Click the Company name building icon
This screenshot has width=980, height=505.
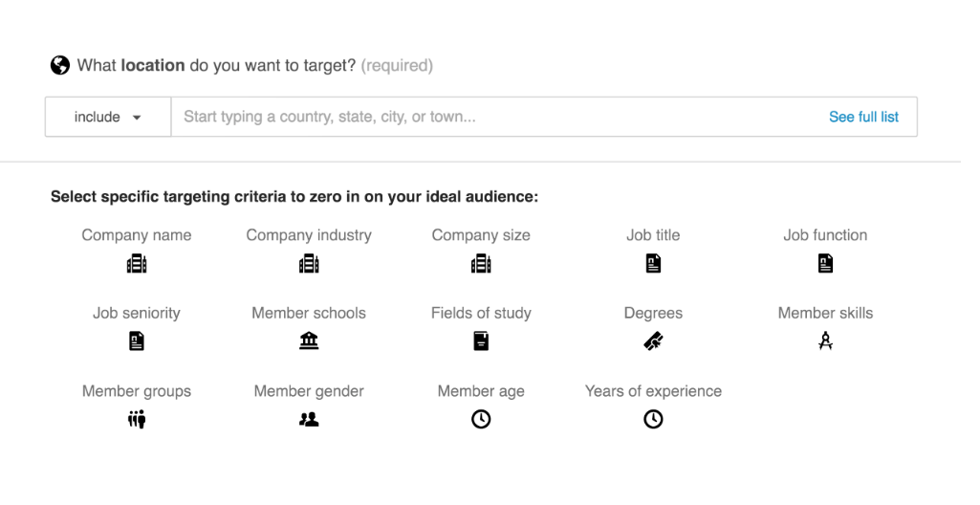(137, 264)
